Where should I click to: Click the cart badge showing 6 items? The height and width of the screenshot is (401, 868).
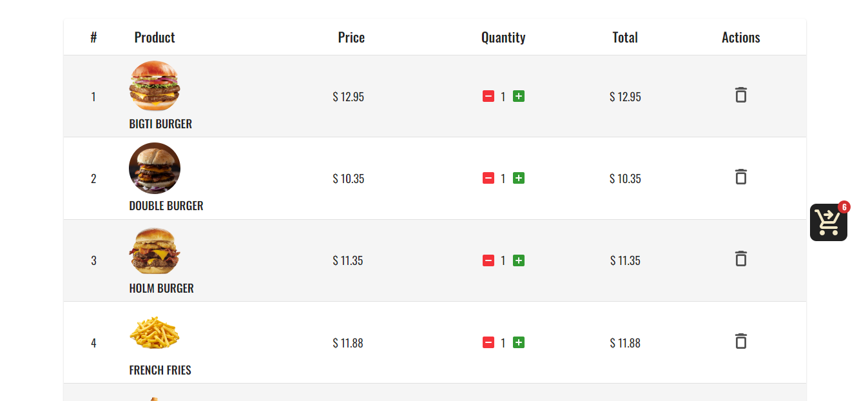(x=845, y=207)
